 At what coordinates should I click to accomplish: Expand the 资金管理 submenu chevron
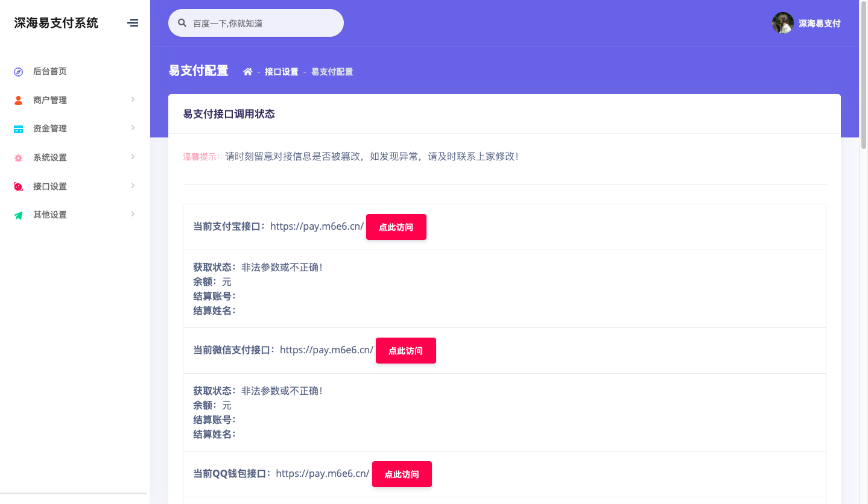pos(133,128)
